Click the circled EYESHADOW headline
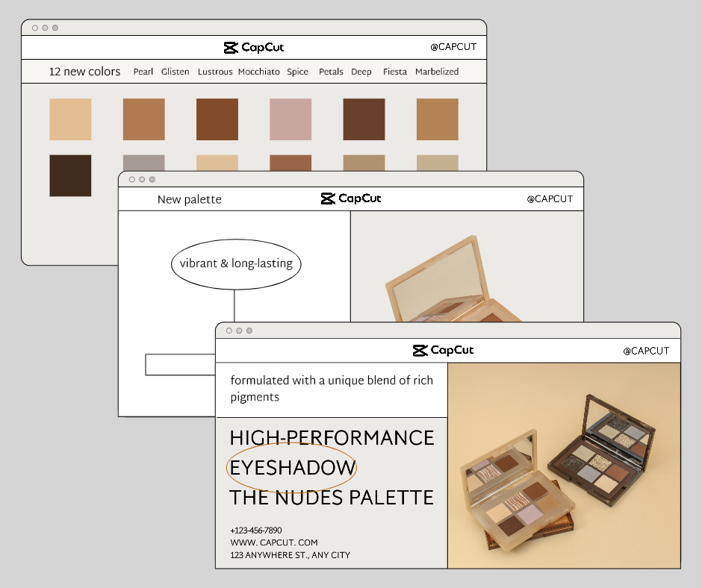This screenshot has width=702, height=588. 292,468
